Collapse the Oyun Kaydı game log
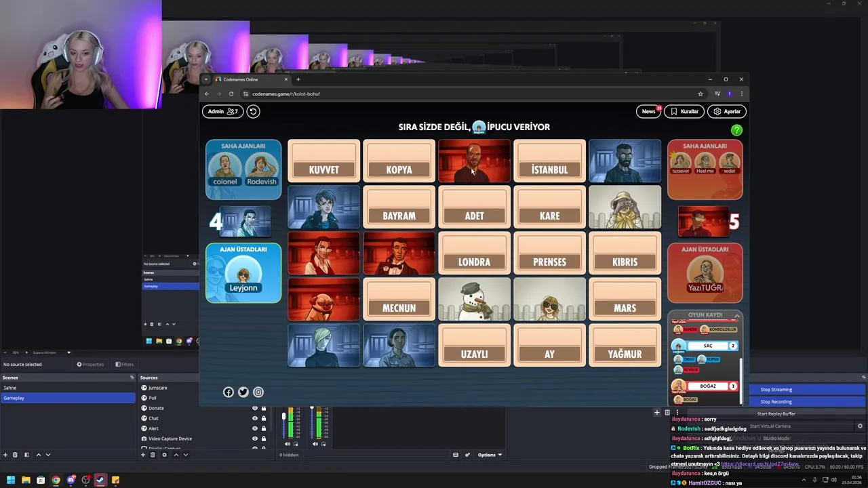This screenshot has width=868, height=488. (737, 315)
